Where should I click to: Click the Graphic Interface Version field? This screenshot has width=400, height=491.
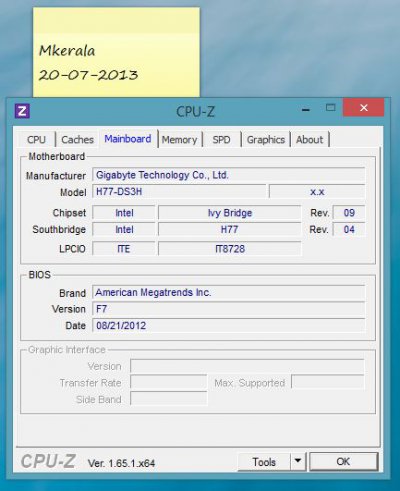click(247, 366)
